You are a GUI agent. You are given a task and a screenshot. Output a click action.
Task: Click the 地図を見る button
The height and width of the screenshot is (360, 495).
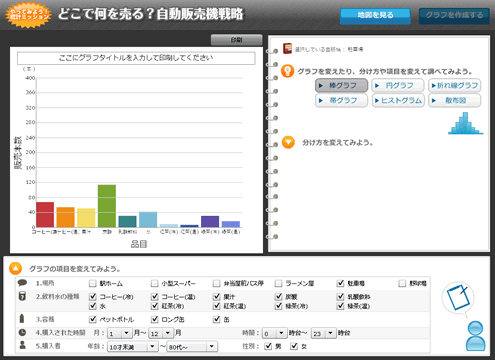(x=375, y=15)
